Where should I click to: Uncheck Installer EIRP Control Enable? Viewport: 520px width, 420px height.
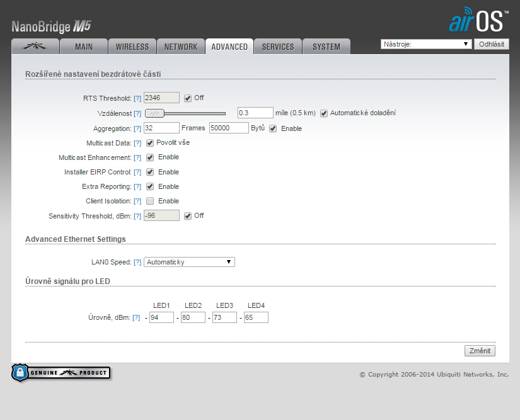[150, 172]
